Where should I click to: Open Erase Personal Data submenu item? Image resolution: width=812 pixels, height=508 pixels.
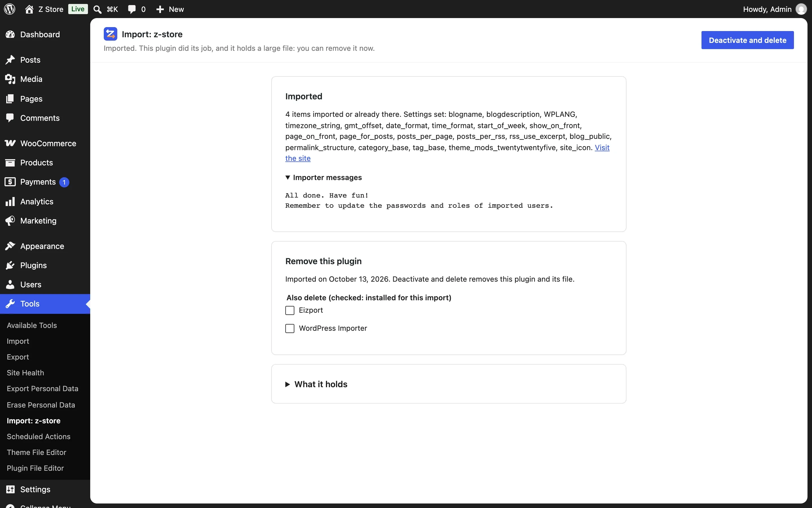[41, 405]
